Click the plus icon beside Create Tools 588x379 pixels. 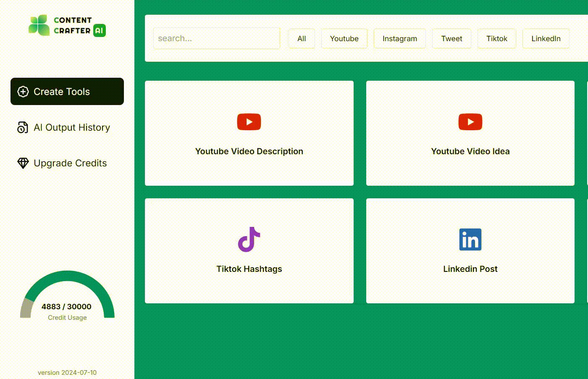[x=23, y=92]
